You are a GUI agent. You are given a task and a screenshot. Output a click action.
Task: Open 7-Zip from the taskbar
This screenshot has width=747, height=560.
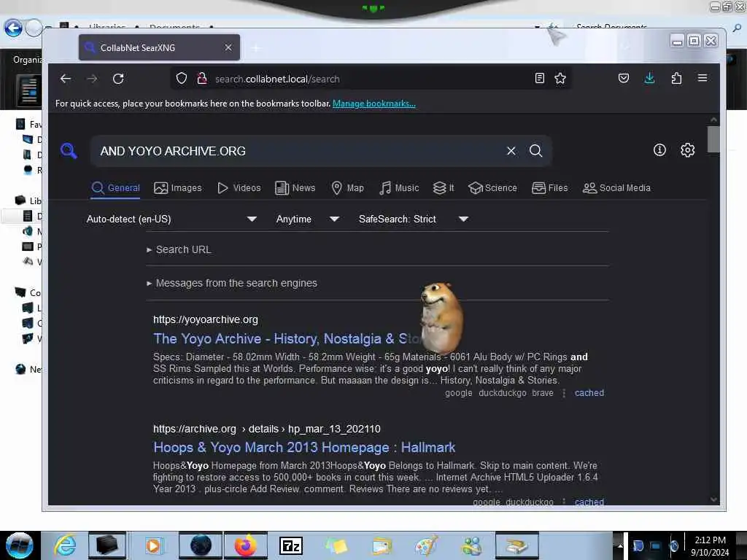coord(291,545)
